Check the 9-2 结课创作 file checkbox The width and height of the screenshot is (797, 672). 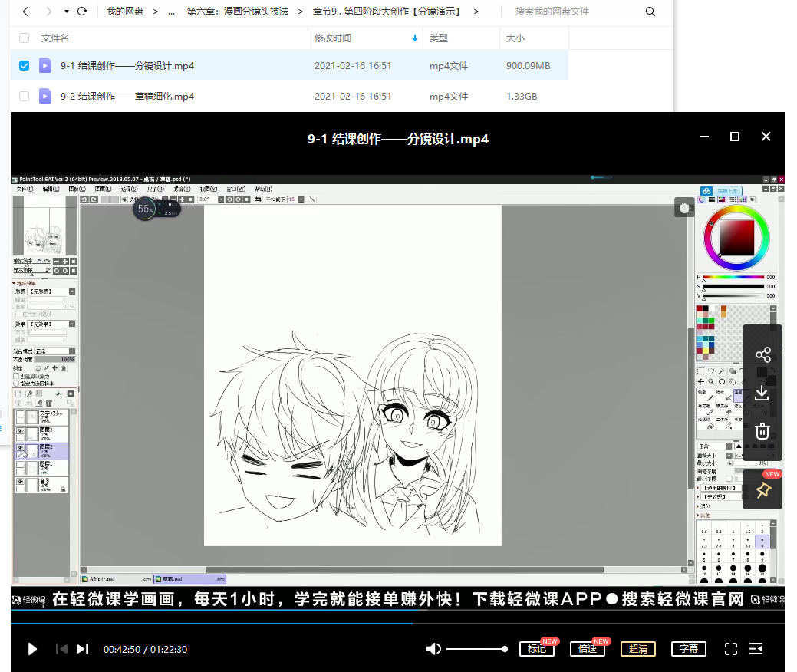(25, 97)
